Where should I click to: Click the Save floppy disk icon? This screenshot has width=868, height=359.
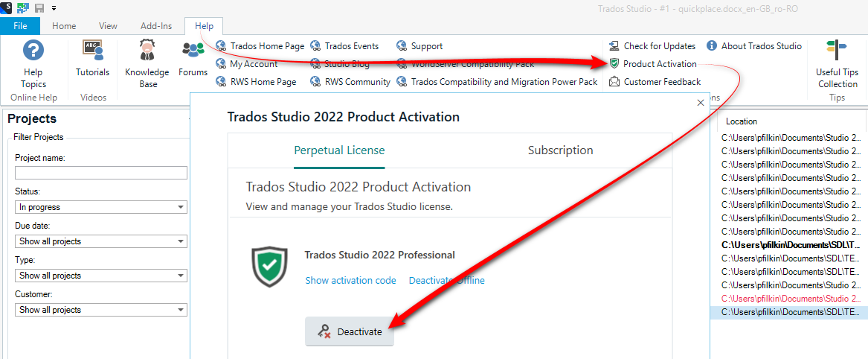point(39,8)
